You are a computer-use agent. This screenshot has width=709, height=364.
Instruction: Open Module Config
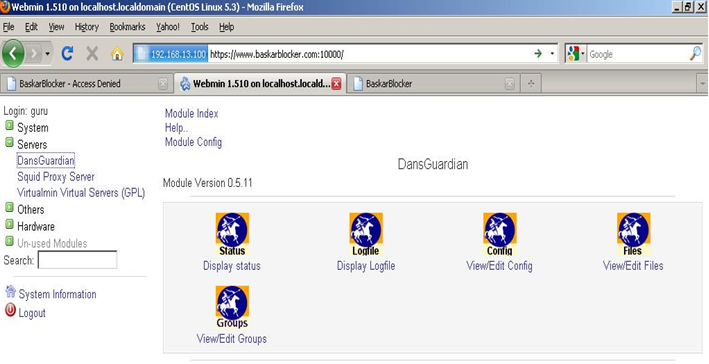click(x=193, y=142)
